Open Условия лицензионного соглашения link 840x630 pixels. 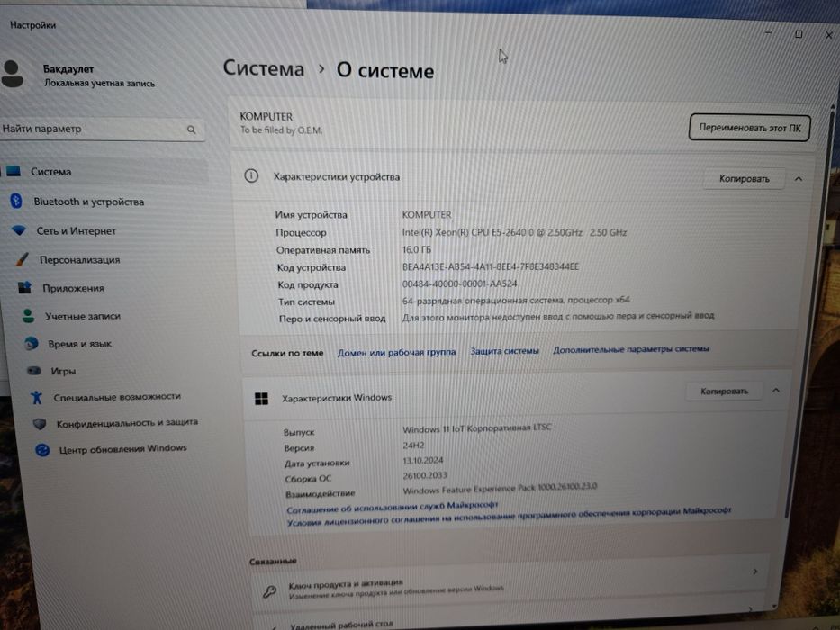point(509,517)
